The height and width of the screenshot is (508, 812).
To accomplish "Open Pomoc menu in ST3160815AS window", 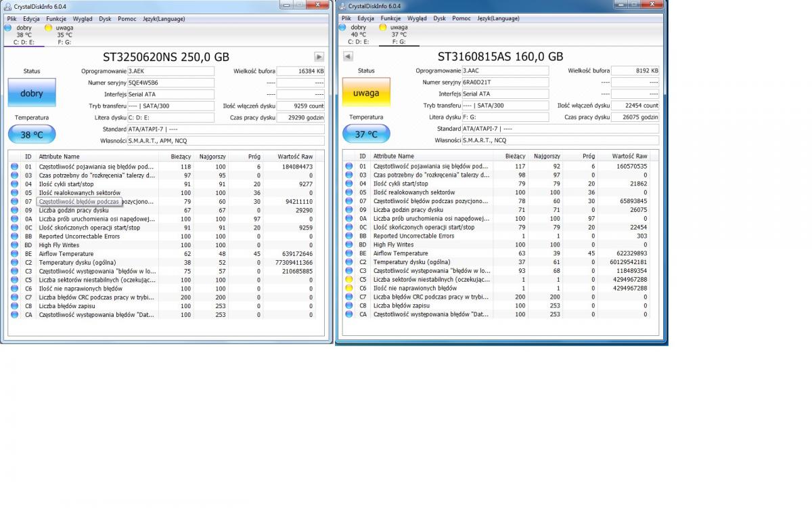I will (x=461, y=18).
